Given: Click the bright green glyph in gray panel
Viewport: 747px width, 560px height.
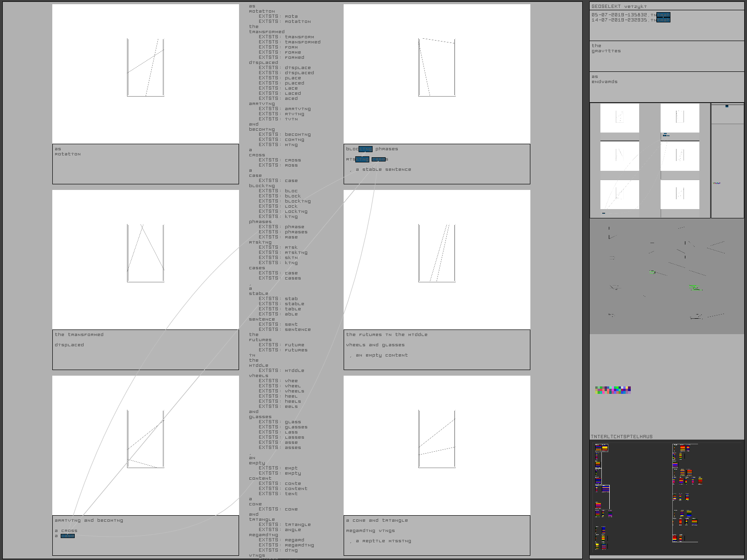Looking at the screenshot, I should [x=694, y=287].
